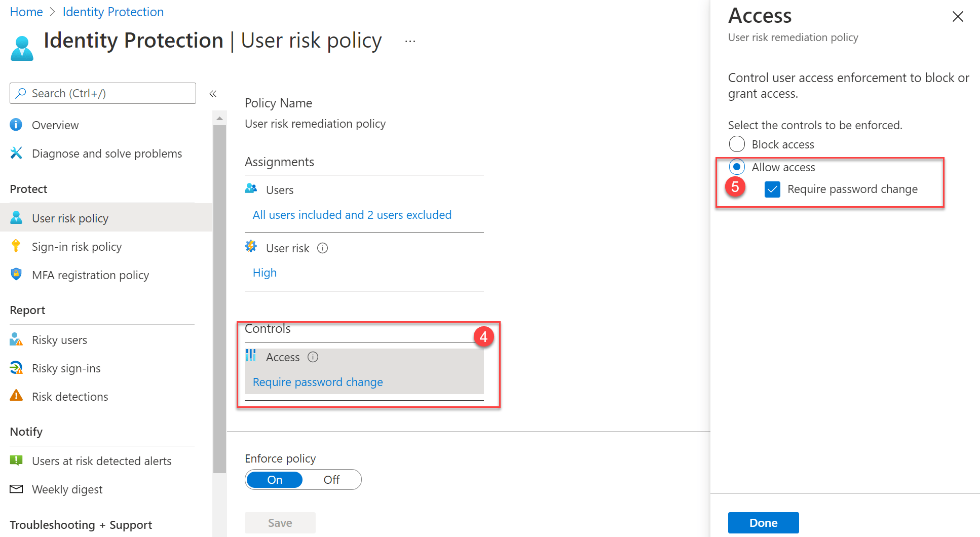Open the User risk info tooltip icon
The image size is (980, 537).
pyautogui.click(x=322, y=248)
